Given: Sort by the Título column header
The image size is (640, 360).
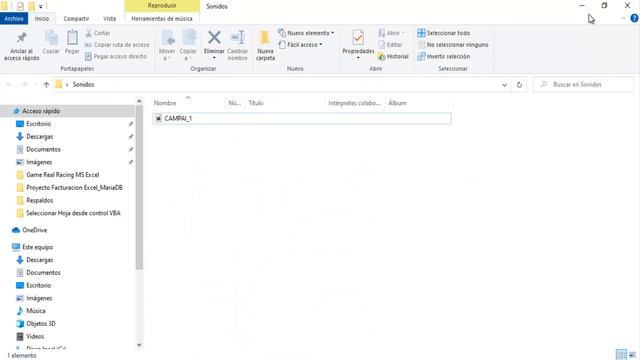Looking at the screenshot, I should pyautogui.click(x=256, y=103).
